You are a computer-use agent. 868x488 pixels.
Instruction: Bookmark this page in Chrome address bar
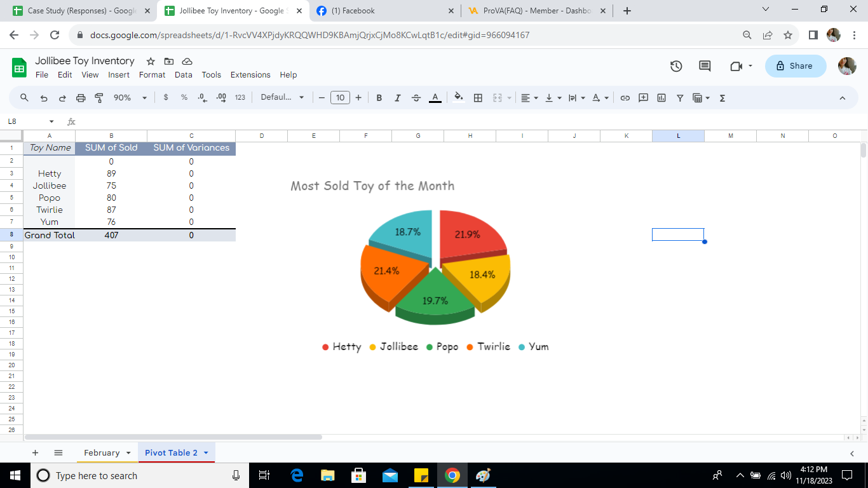pos(788,35)
